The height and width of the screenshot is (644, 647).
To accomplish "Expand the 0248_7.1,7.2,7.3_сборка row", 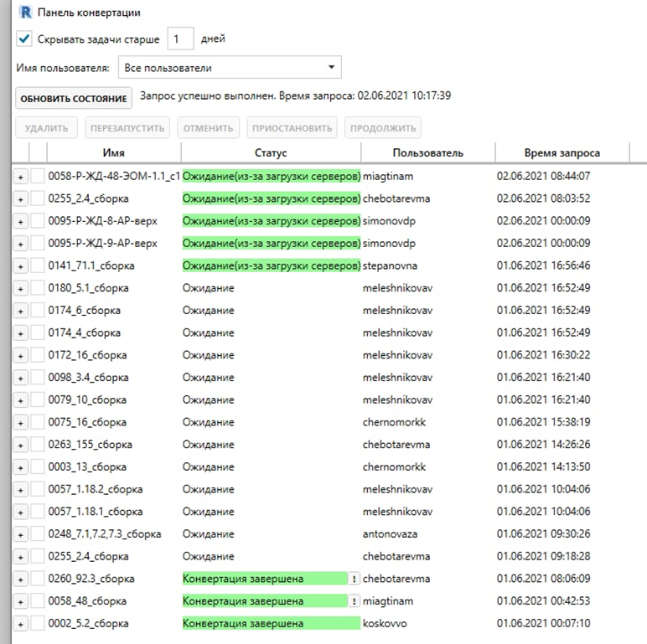I will click(21, 534).
